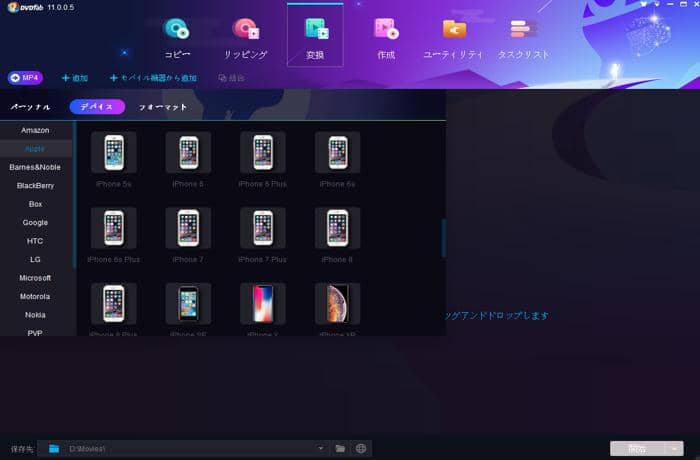Click the blue folder icon beside save path

coord(54,448)
